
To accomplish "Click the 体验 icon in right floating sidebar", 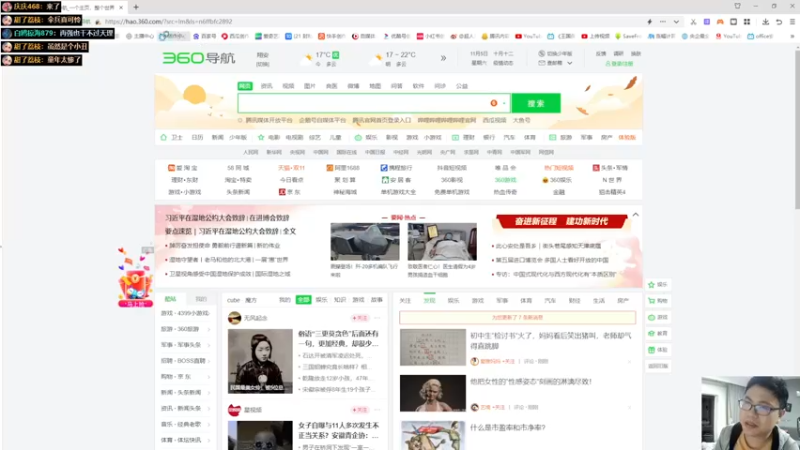I will pyautogui.click(x=652, y=350).
